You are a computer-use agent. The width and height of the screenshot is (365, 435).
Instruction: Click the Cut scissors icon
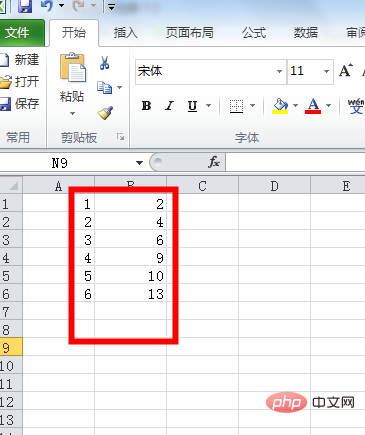tap(104, 63)
